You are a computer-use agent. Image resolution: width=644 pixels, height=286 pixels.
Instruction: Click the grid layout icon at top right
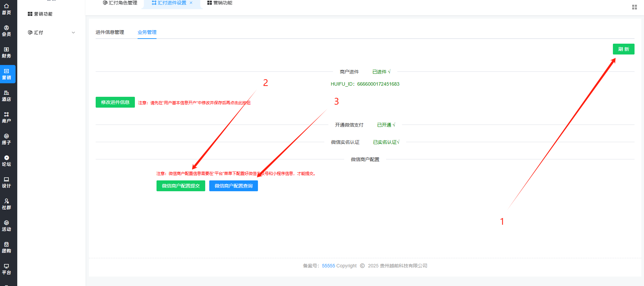(634, 7)
